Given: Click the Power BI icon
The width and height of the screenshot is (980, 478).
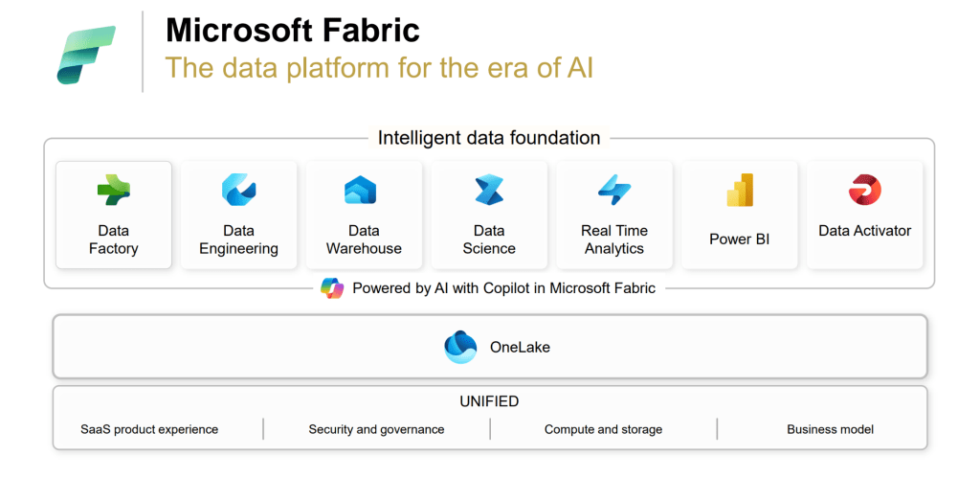Looking at the screenshot, I should tap(740, 191).
